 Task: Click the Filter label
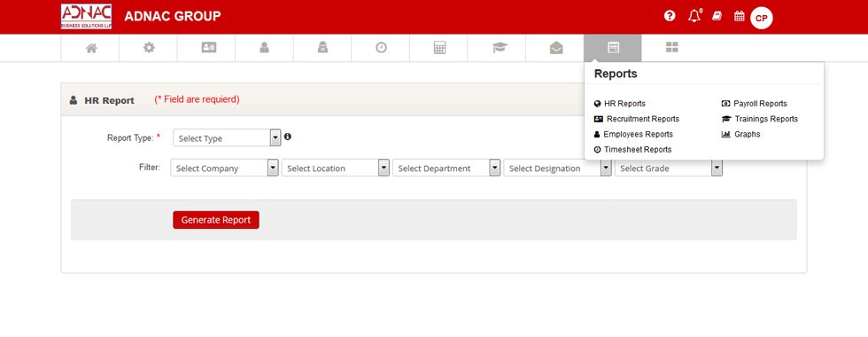pos(150,167)
